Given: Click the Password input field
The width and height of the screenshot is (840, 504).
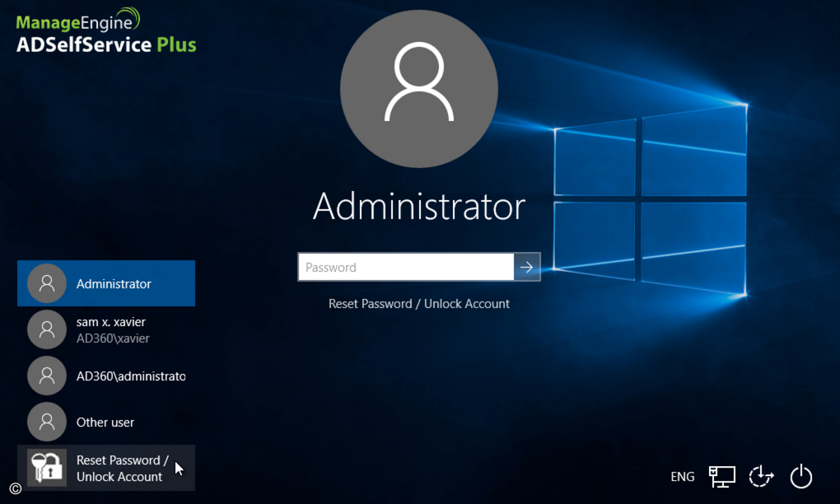Looking at the screenshot, I should [x=406, y=267].
